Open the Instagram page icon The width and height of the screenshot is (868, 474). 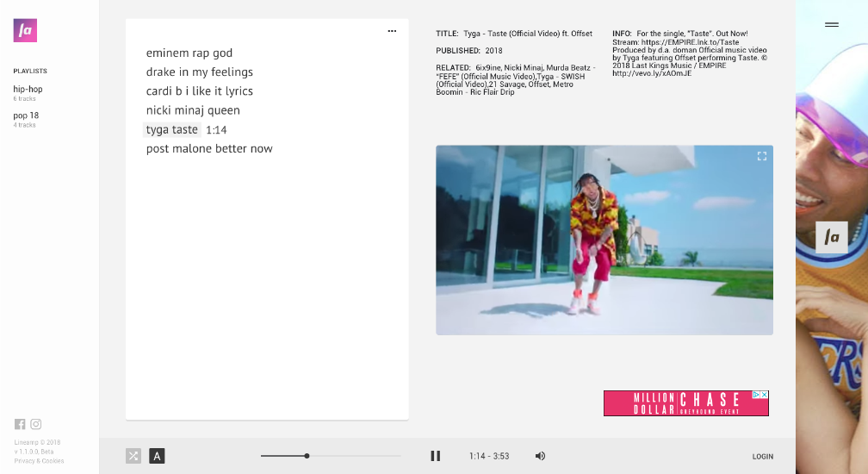pos(36,424)
